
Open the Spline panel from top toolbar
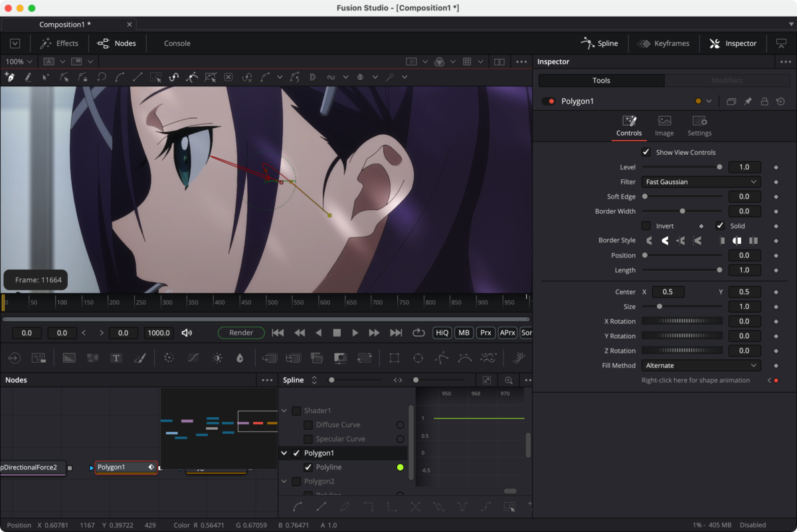click(599, 43)
